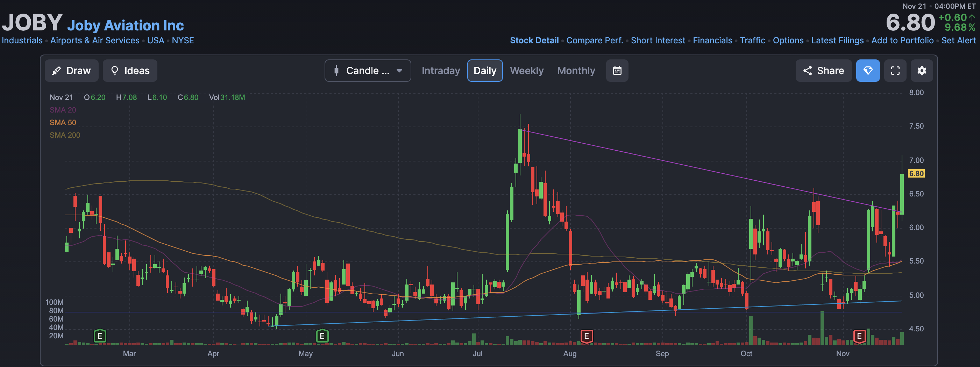Switch to Weekly timeframe
980x367 pixels.
(526, 71)
